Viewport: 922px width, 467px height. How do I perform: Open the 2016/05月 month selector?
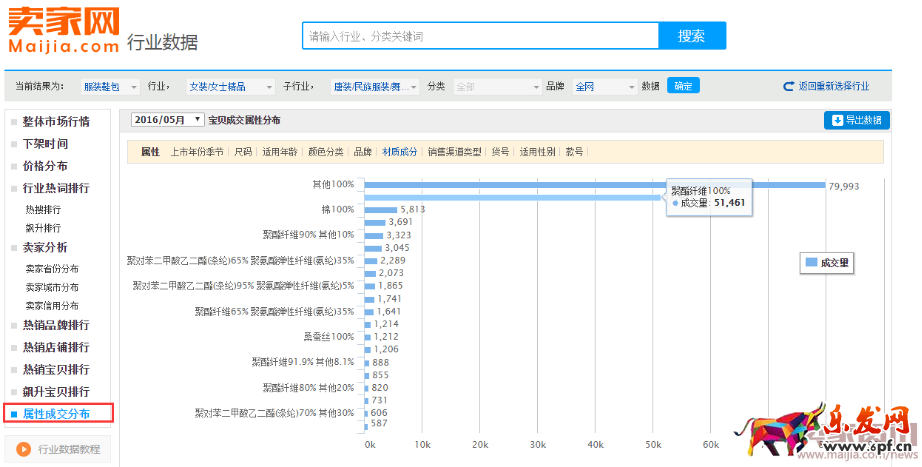168,120
